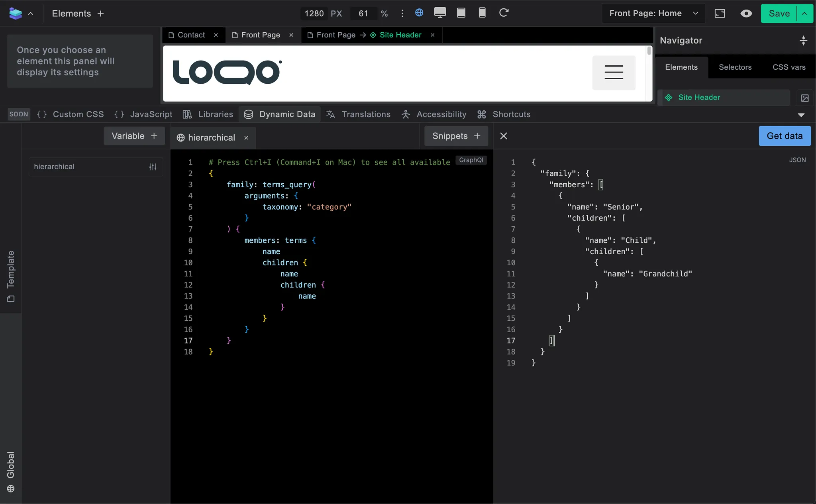Click the image icon beside Site Header
The width and height of the screenshot is (816, 504).
click(x=804, y=98)
